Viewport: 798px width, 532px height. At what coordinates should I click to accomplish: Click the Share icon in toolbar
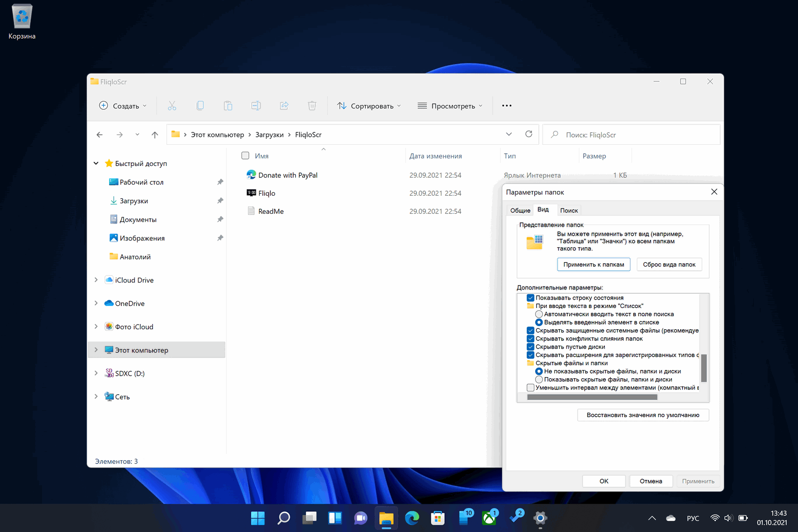284,106
